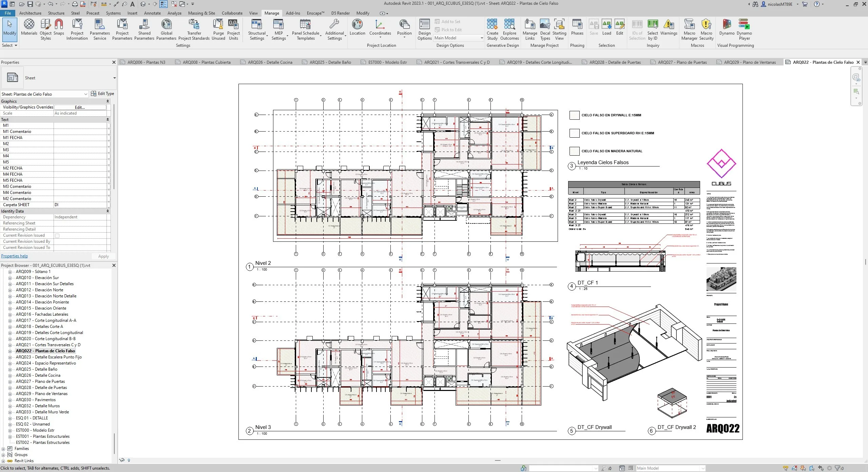
Task: Toggle the Carpeta SHEET row checkbox
Action: click(x=109, y=205)
